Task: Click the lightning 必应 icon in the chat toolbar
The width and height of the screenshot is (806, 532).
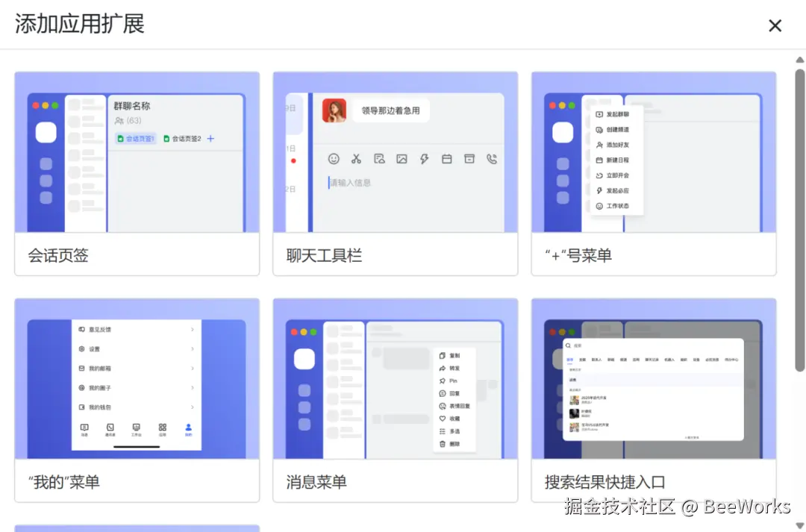Action: point(425,159)
